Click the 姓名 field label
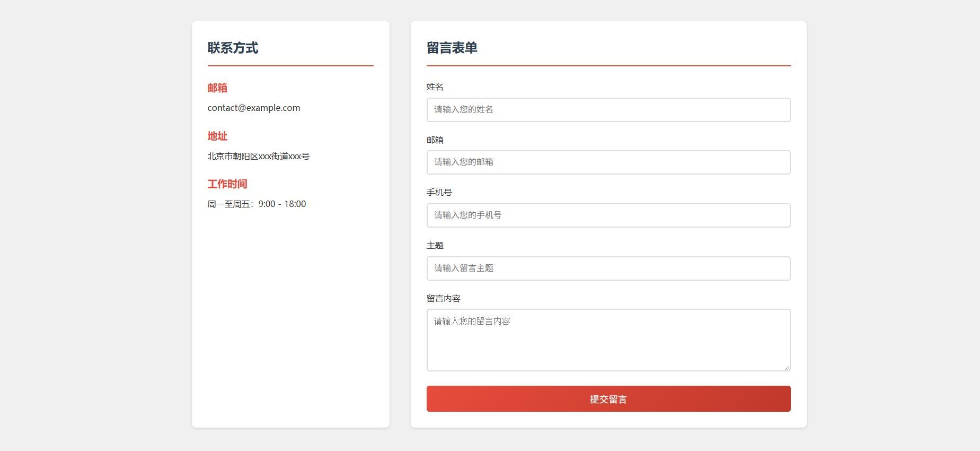Screen dimensions: 980x451 point(435,87)
